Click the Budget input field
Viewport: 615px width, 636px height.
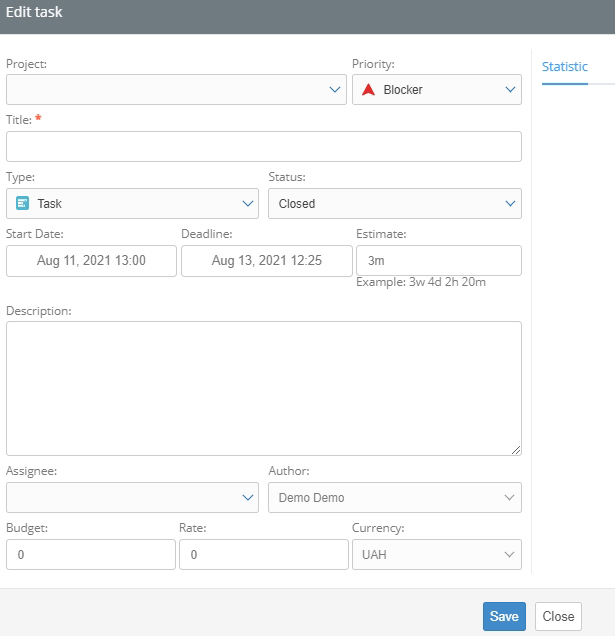click(x=91, y=554)
